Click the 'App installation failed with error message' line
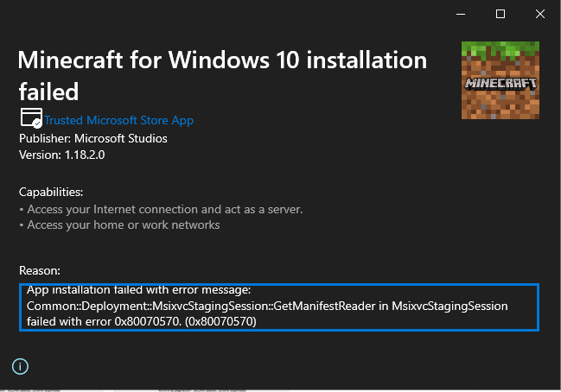561x392 pixels. [x=137, y=290]
